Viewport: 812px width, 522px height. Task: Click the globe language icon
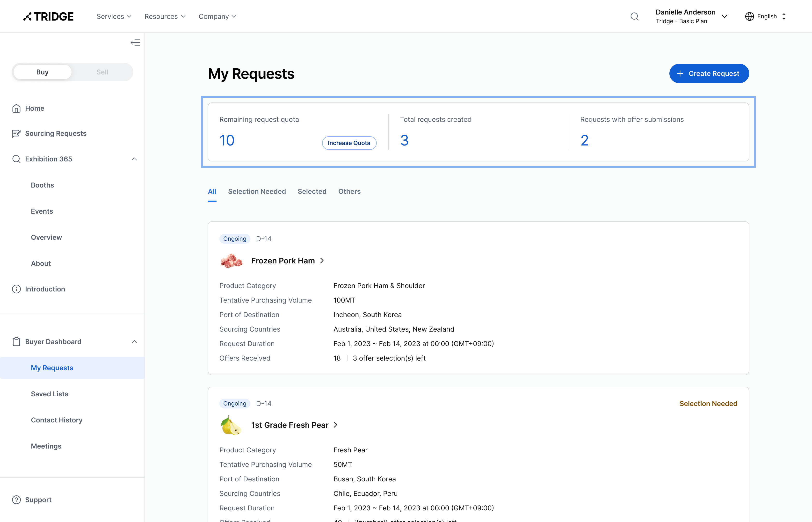[x=749, y=16]
